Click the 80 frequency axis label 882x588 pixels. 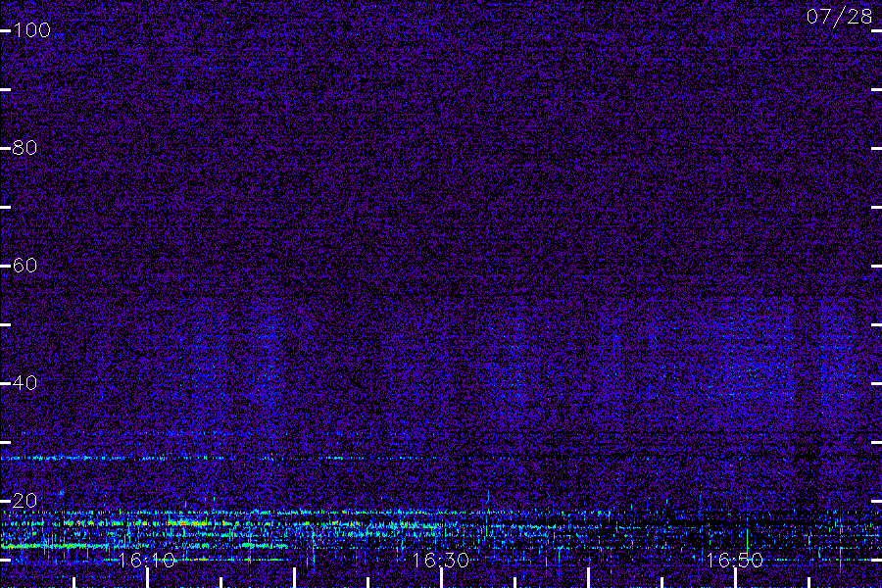coord(24,148)
